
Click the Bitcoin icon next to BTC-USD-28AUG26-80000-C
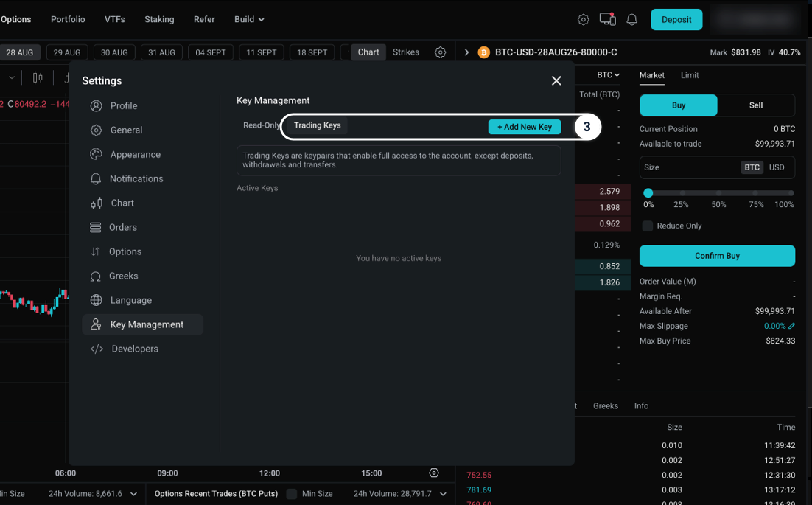coord(483,52)
